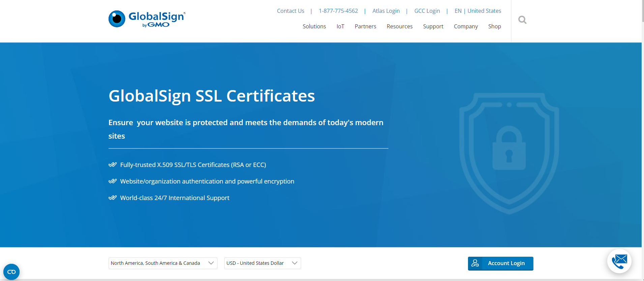Open the Support menu
Viewport: 644px width, 281px height.
(433, 26)
